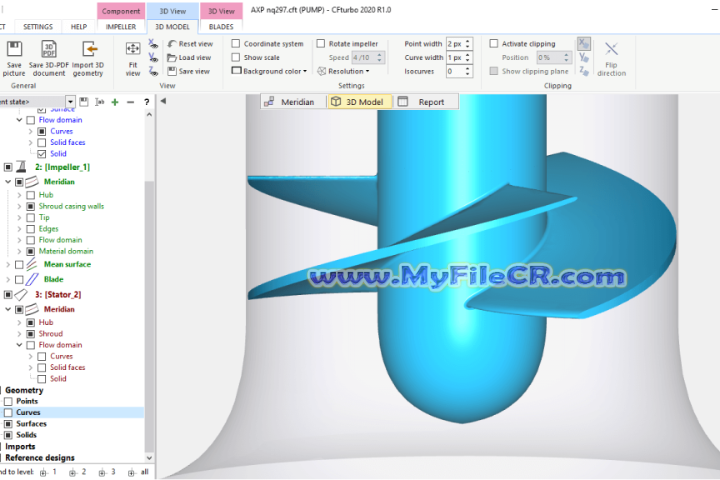Switch to Meridian view tab
Viewport: 720px width, 480px height.
tap(293, 102)
